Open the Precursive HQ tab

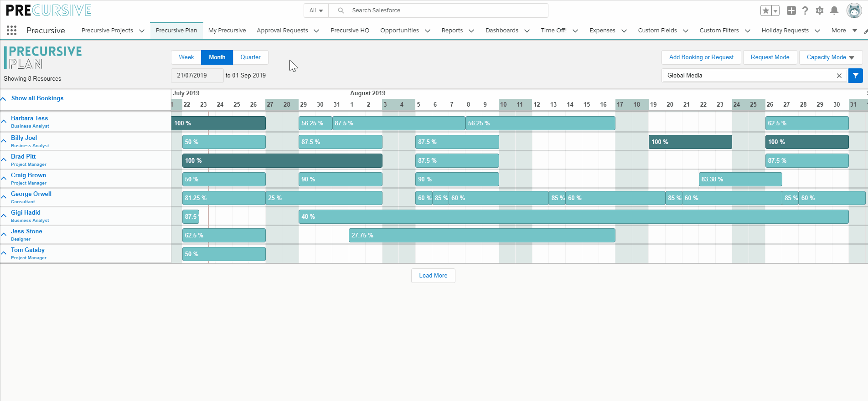coord(350,31)
